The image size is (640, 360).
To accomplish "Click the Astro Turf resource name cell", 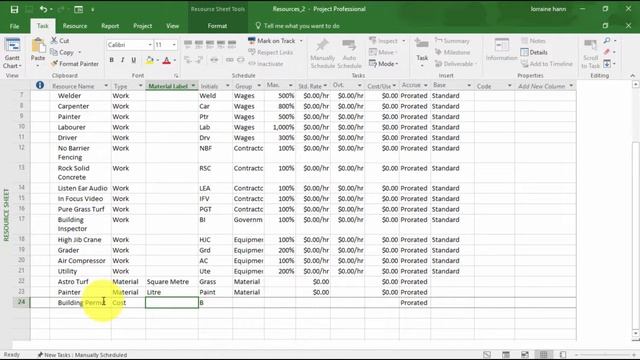I will click(x=80, y=282).
